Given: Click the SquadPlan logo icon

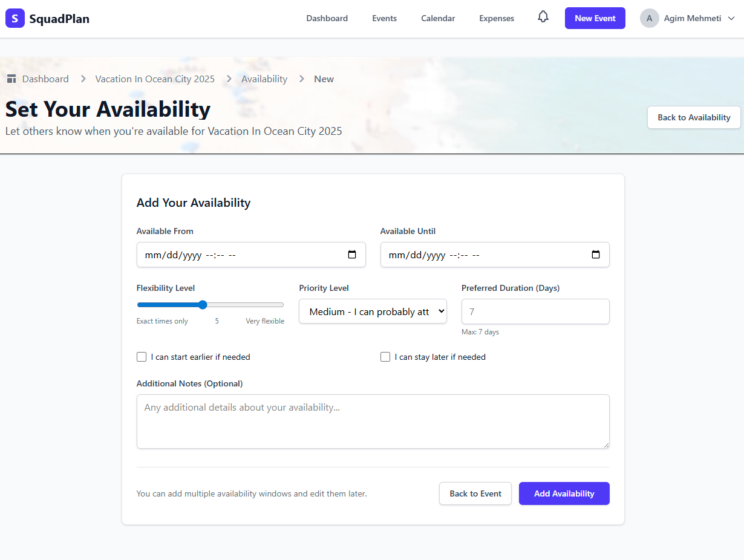Looking at the screenshot, I should coord(15,18).
